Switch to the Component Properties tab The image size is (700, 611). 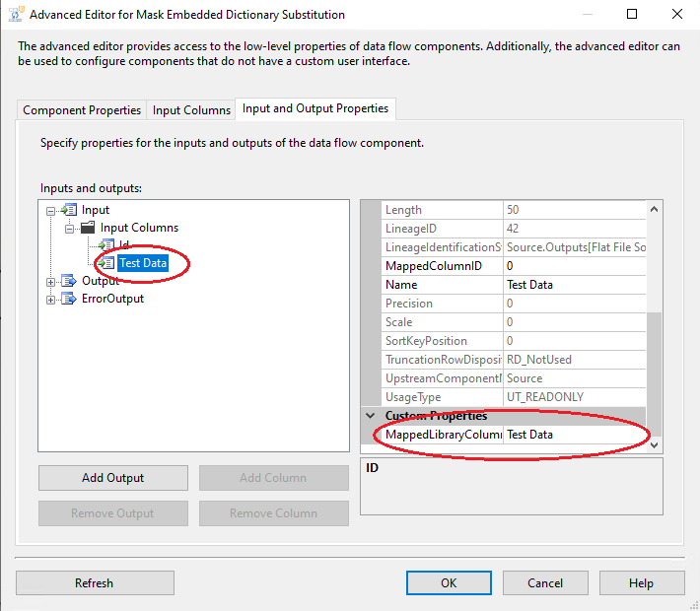[82, 110]
